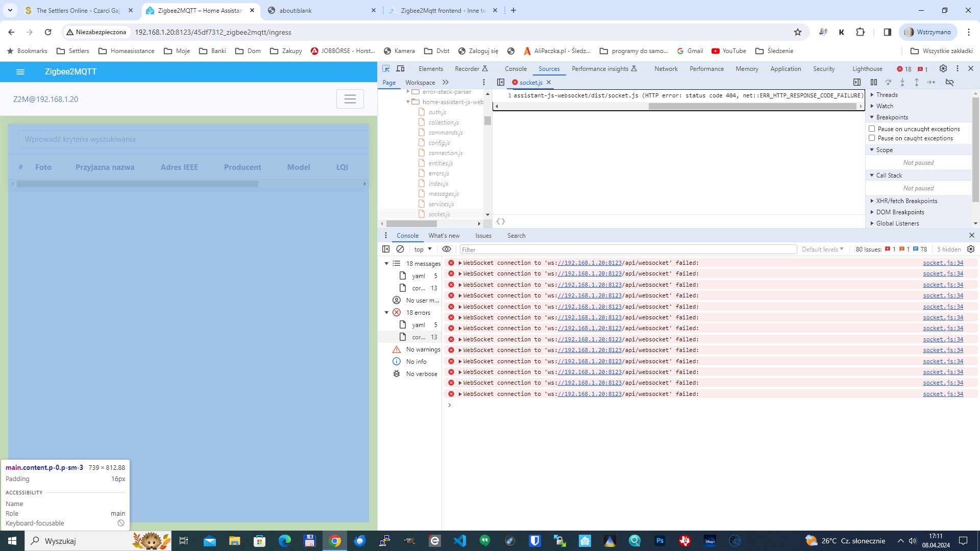Sort table by Przyjazna nazwa column
Screen dimensions: 980x551
pyautogui.click(x=105, y=167)
